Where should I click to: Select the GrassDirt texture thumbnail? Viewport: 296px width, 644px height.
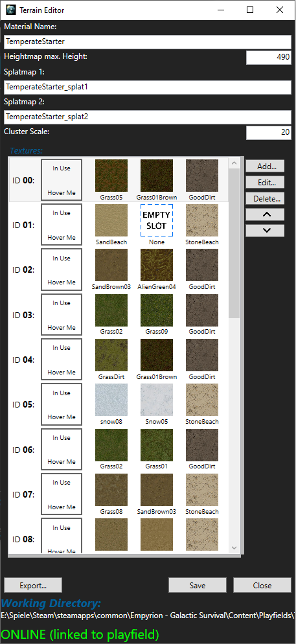pos(111,355)
